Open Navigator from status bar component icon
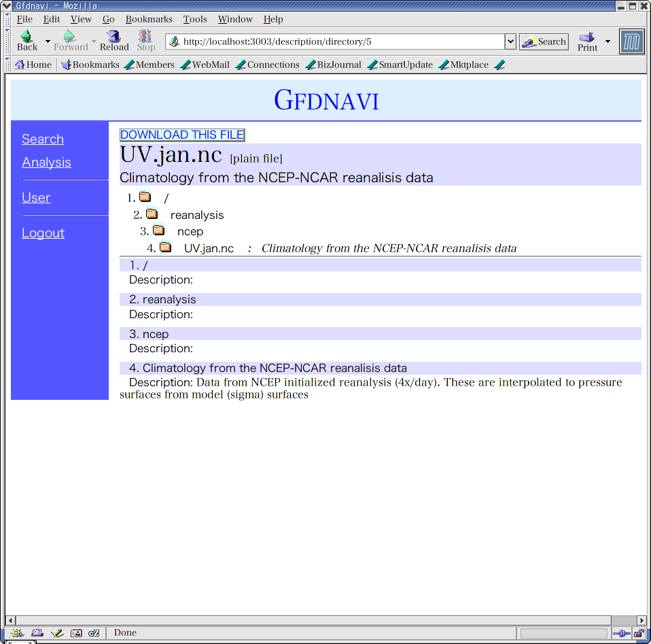651x644 pixels. pos(17,633)
